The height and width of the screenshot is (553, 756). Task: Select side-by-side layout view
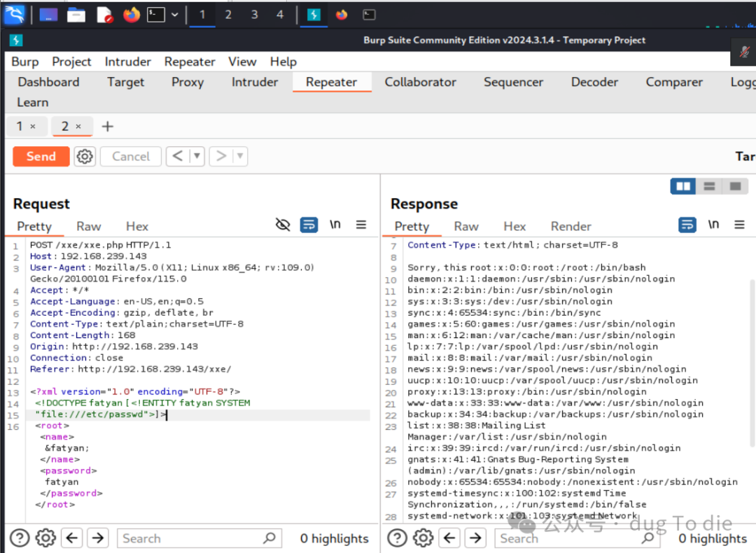(683, 186)
